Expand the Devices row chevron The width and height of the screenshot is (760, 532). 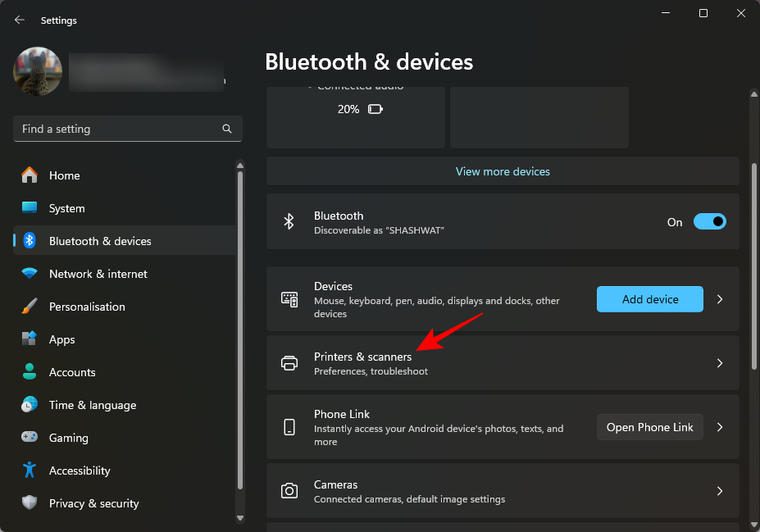point(720,299)
